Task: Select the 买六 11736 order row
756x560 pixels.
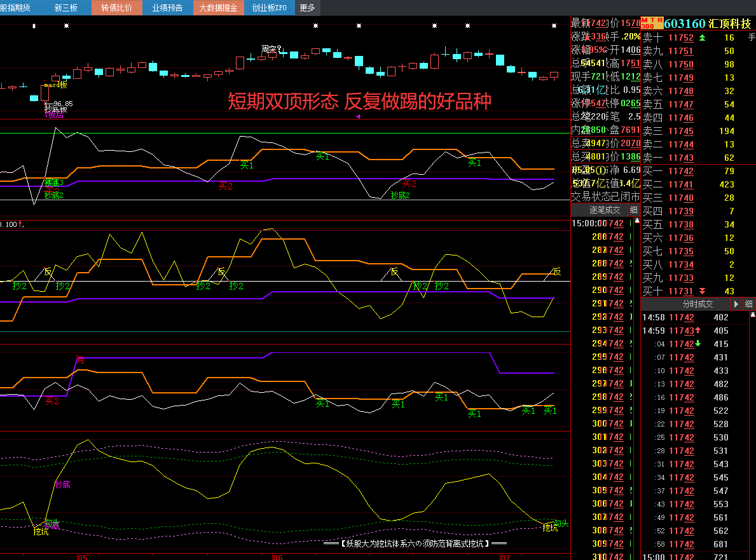Action: click(698, 238)
